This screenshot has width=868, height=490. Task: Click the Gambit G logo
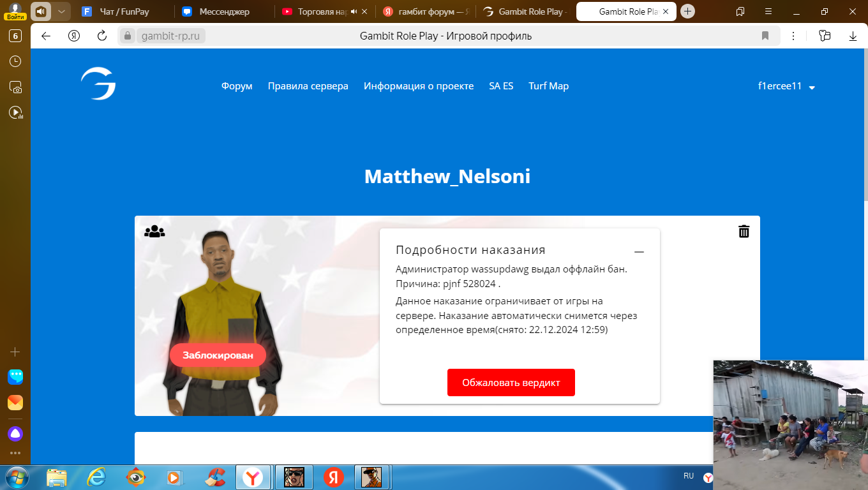[98, 84]
